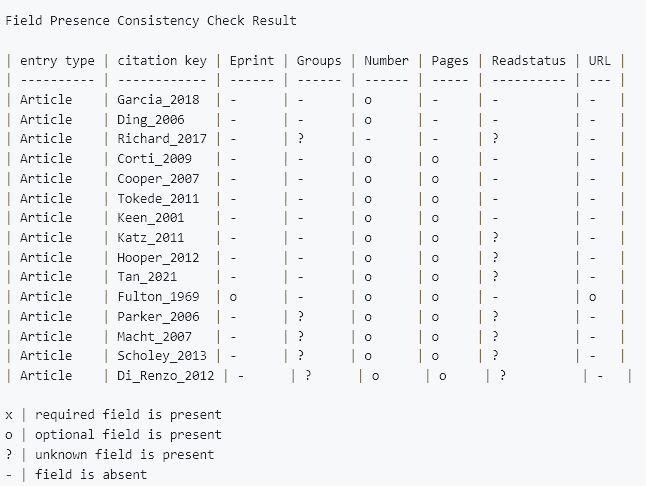Viewport: 646px width, 486px height.
Task: Click Katz_2011 Readstatus question mark
Action: pos(495,237)
